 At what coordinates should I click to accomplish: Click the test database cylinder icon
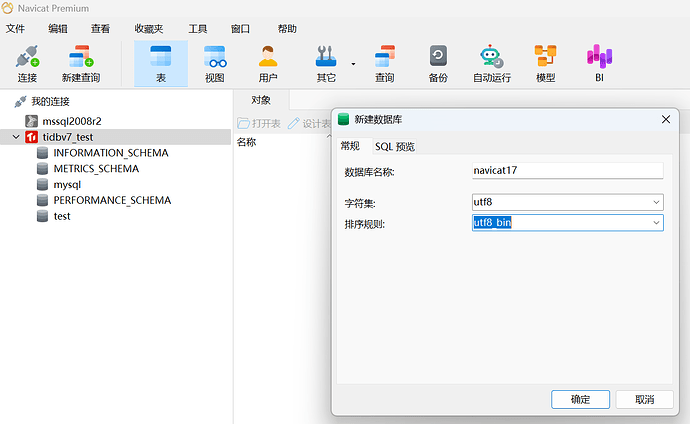click(x=42, y=216)
